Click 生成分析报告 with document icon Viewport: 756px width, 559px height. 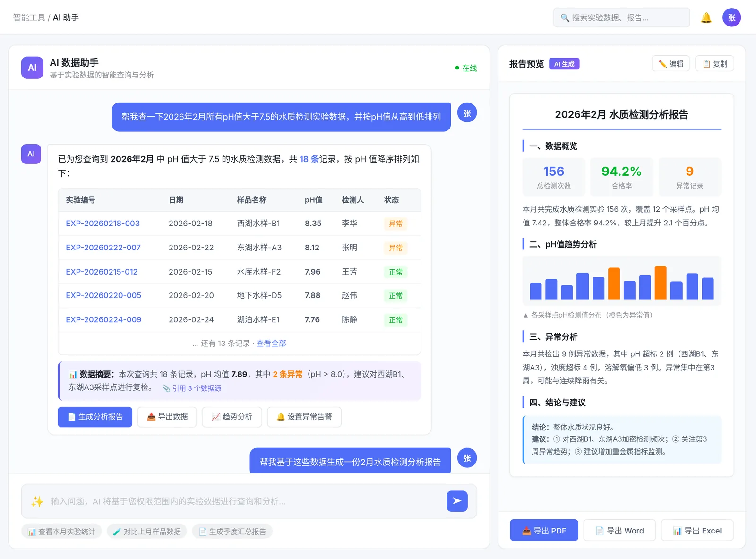click(94, 417)
